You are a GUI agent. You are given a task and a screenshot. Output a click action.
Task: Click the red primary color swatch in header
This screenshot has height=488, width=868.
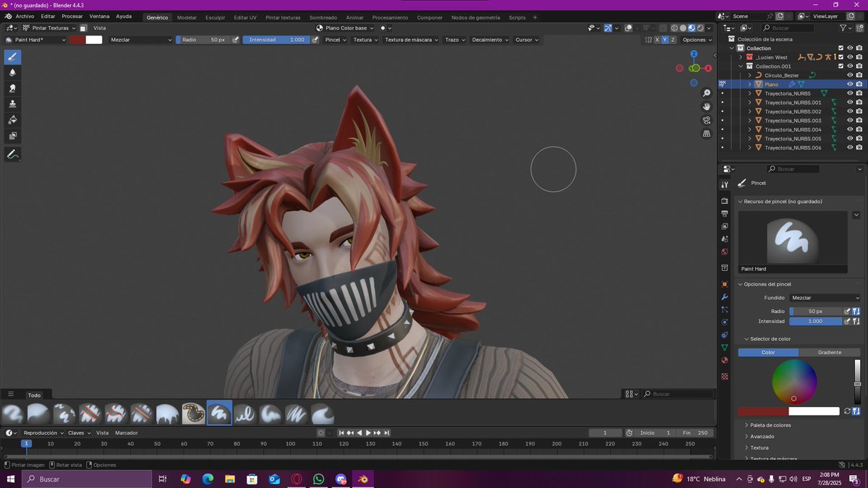(77, 40)
